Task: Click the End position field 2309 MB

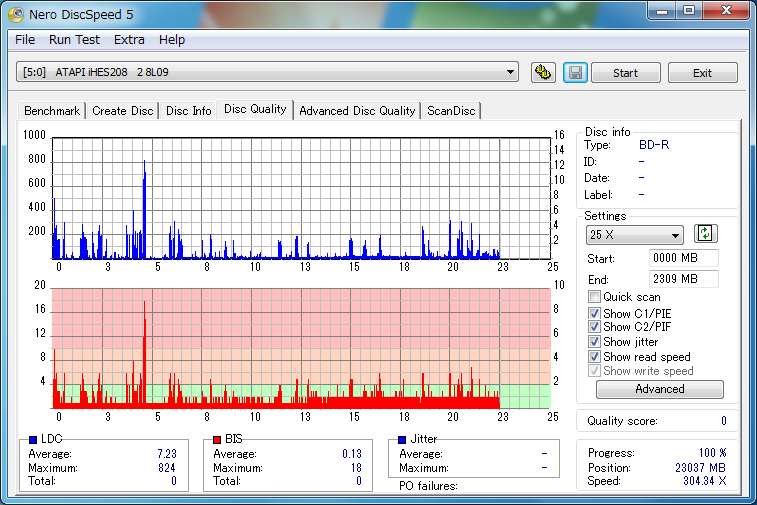Action: pyautogui.click(x=684, y=279)
